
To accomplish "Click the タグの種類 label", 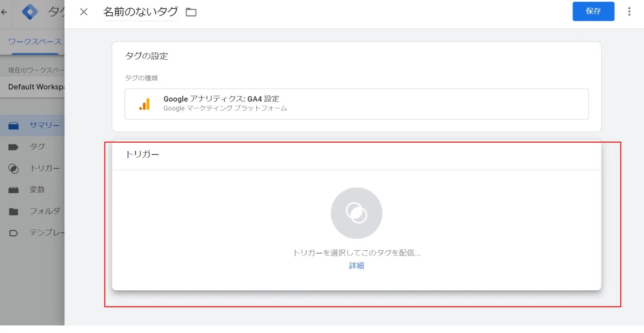I will [x=141, y=78].
